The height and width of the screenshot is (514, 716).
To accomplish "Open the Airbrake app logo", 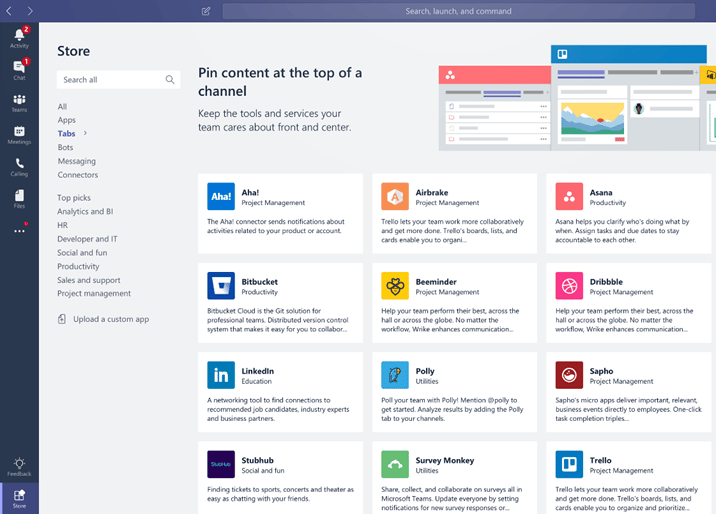I will (395, 196).
